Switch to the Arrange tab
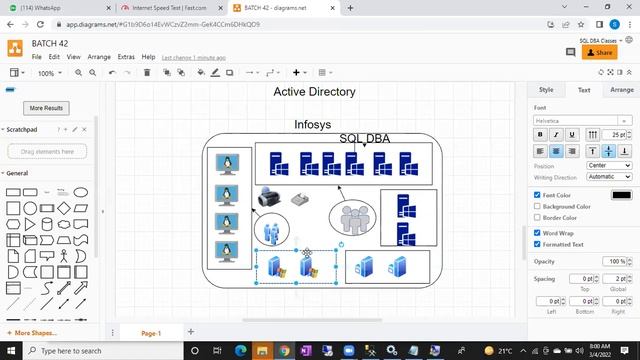 click(x=622, y=90)
